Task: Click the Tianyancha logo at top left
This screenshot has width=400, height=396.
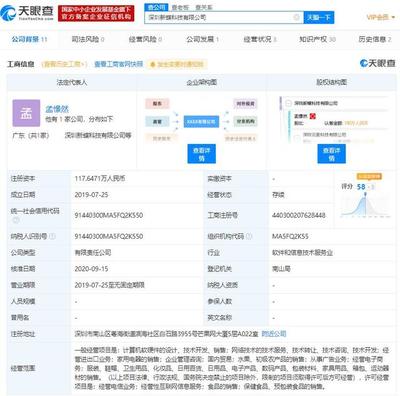Action: coord(27,13)
